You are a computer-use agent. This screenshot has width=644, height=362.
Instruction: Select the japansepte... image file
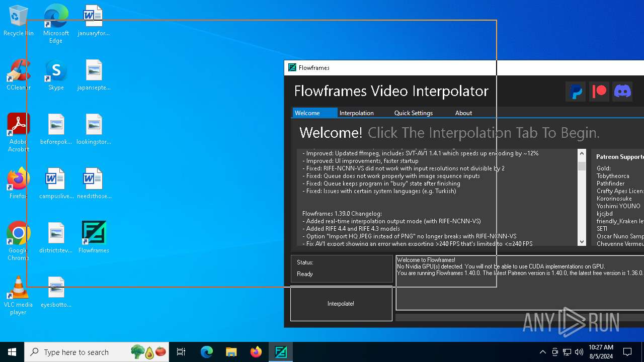pos(94,75)
